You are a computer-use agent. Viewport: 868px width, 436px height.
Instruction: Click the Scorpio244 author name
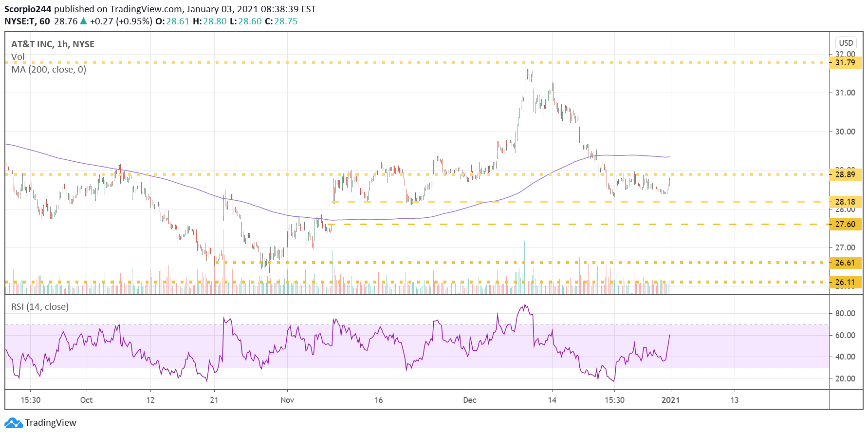(x=28, y=9)
